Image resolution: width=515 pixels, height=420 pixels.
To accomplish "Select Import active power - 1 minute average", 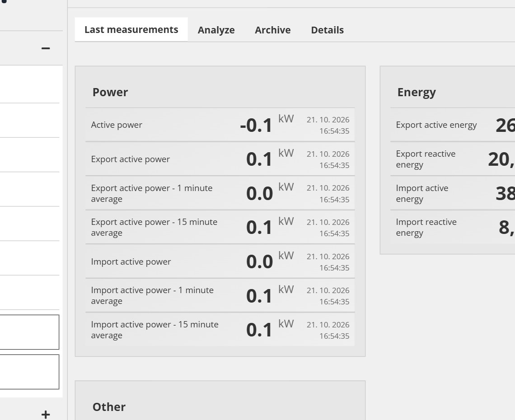I will (x=152, y=295).
